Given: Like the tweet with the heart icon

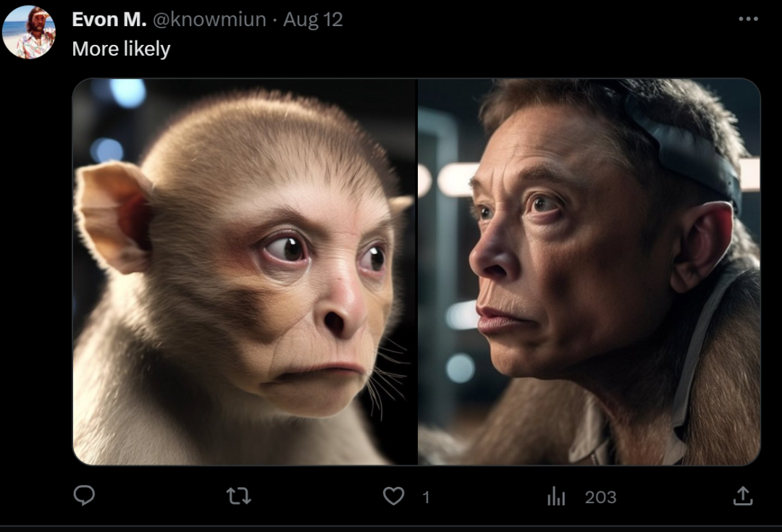Looking at the screenshot, I should pyautogui.click(x=393, y=496).
